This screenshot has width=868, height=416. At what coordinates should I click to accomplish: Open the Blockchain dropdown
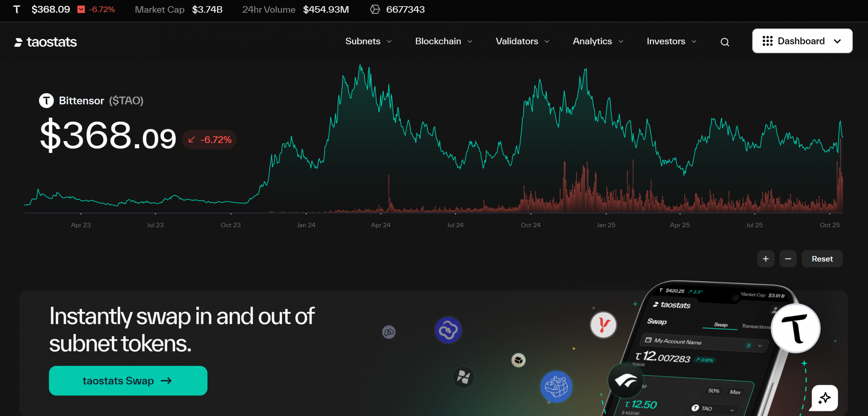click(x=443, y=41)
